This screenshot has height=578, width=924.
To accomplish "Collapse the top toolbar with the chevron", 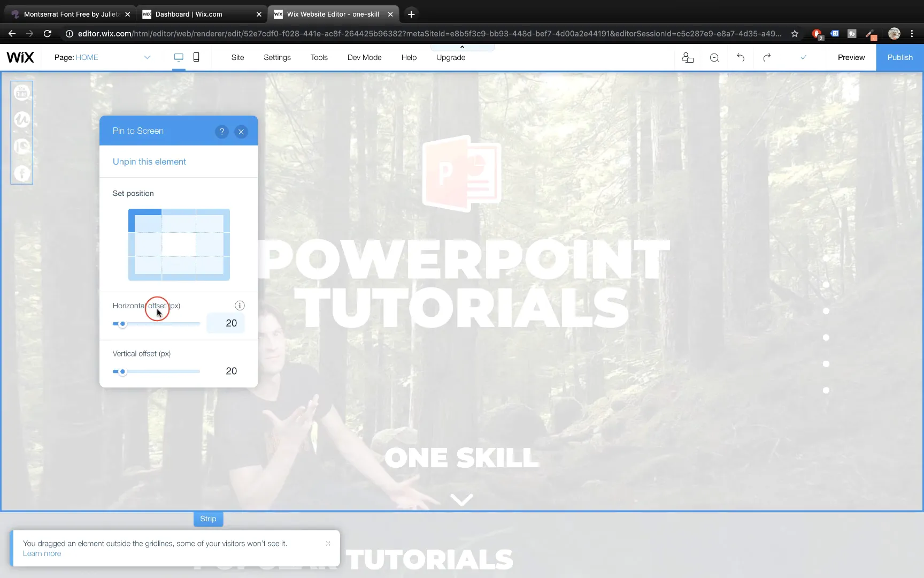I will click(x=462, y=47).
